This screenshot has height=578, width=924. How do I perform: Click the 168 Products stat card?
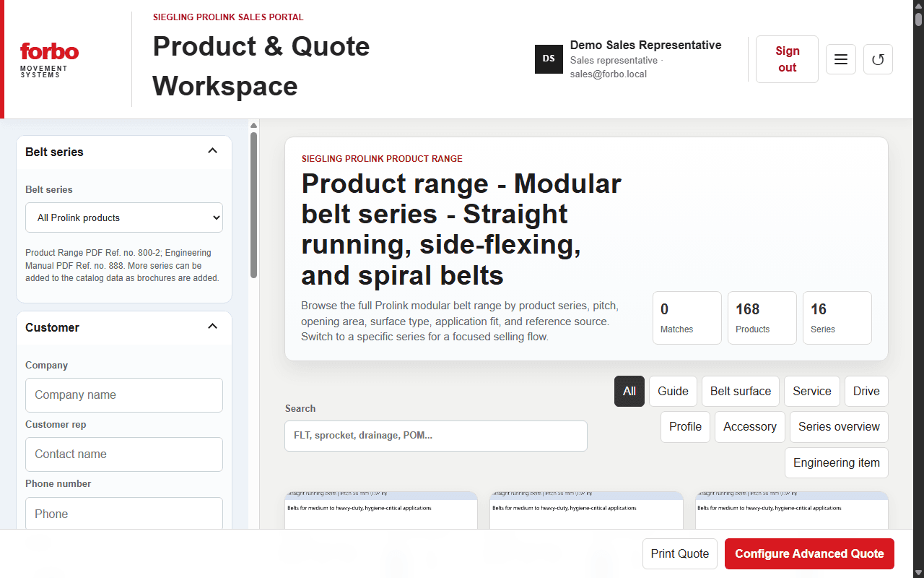pyautogui.click(x=762, y=318)
